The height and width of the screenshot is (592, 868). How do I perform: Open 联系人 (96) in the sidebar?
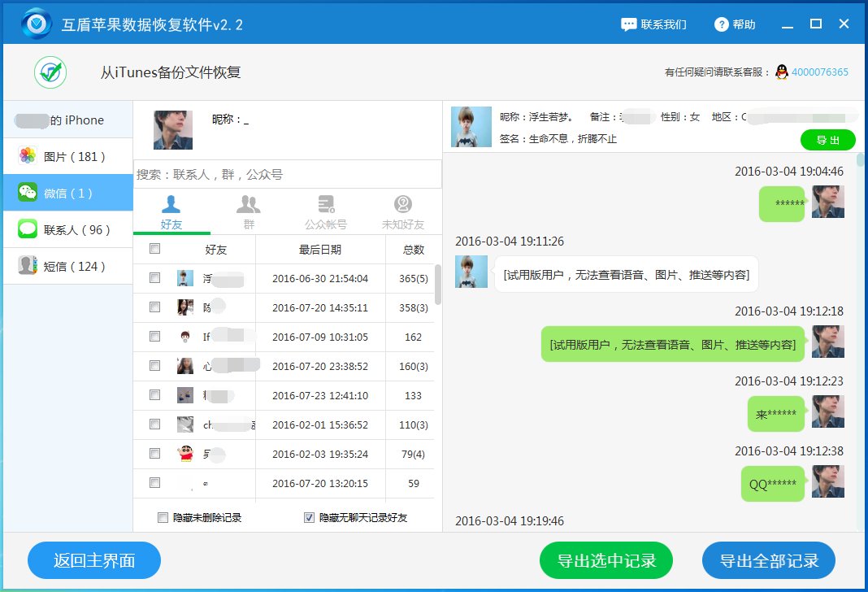[x=68, y=229]
